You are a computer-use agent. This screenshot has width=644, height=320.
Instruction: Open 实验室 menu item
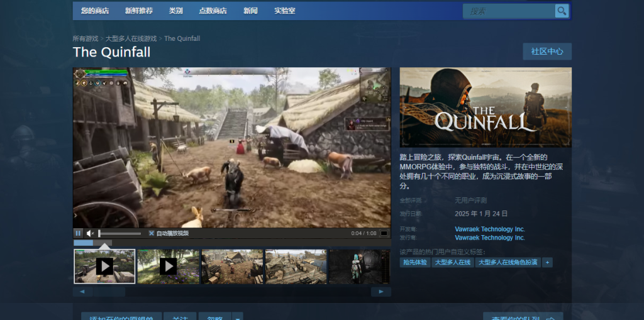pos(285,11)
